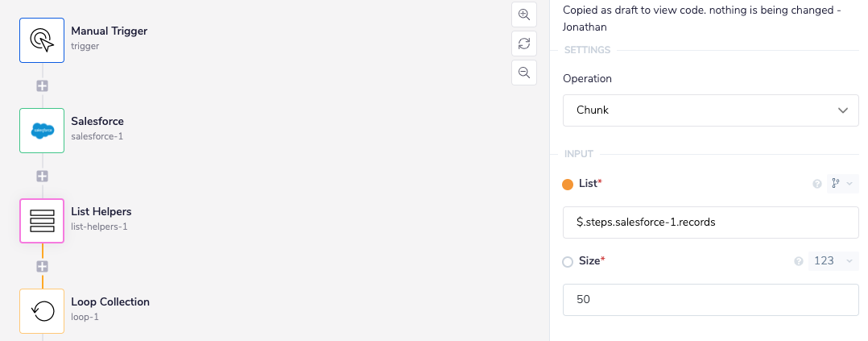Add step between Salesforce and List Helpers

tap(42, 176)
